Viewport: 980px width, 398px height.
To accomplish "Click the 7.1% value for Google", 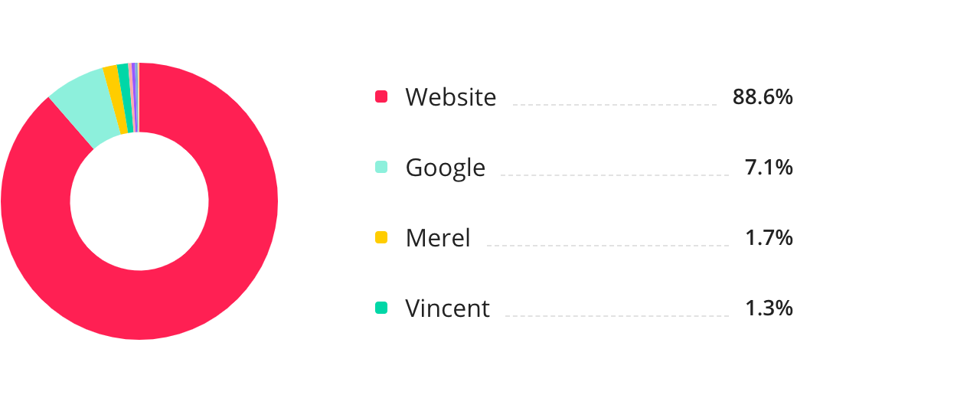I will pos(768,168).
